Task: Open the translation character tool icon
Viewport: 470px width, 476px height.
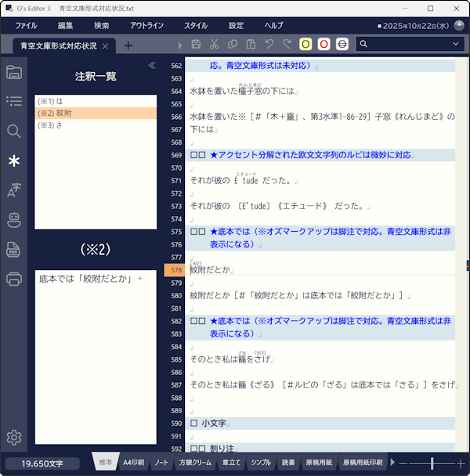Action: (x=13, y=190)
